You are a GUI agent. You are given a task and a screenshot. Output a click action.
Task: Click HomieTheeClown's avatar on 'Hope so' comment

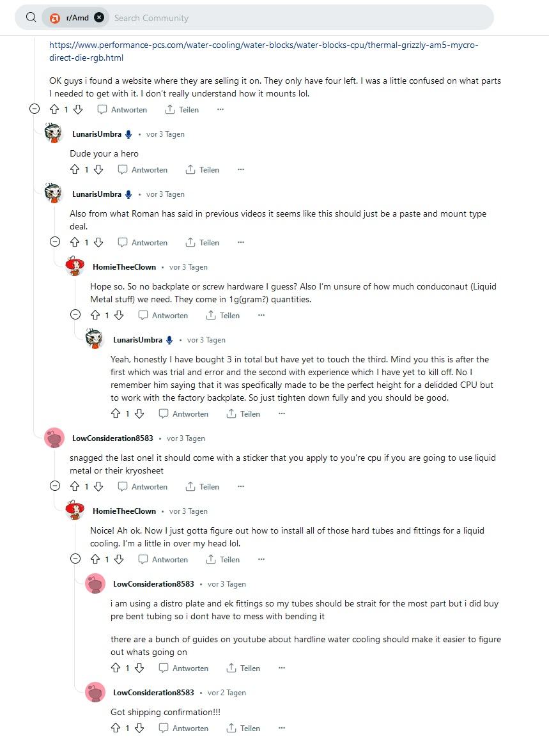75,267
